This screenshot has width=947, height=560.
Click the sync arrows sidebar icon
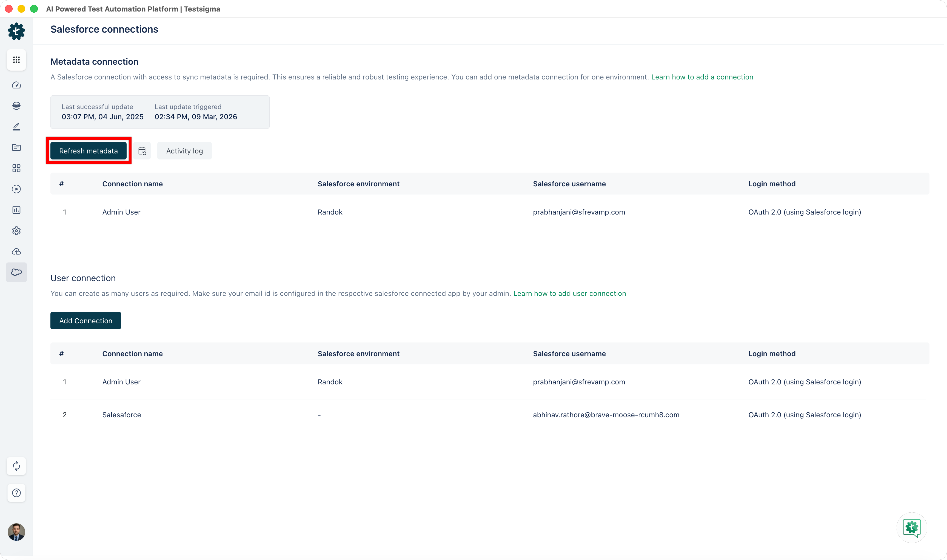[x=16, y=466]
